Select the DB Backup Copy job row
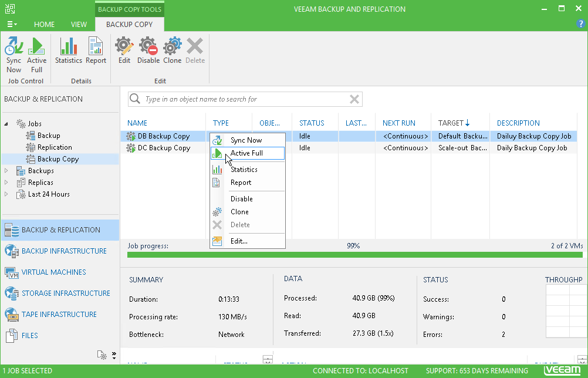588x378 pixels. (x=349, y=136)
